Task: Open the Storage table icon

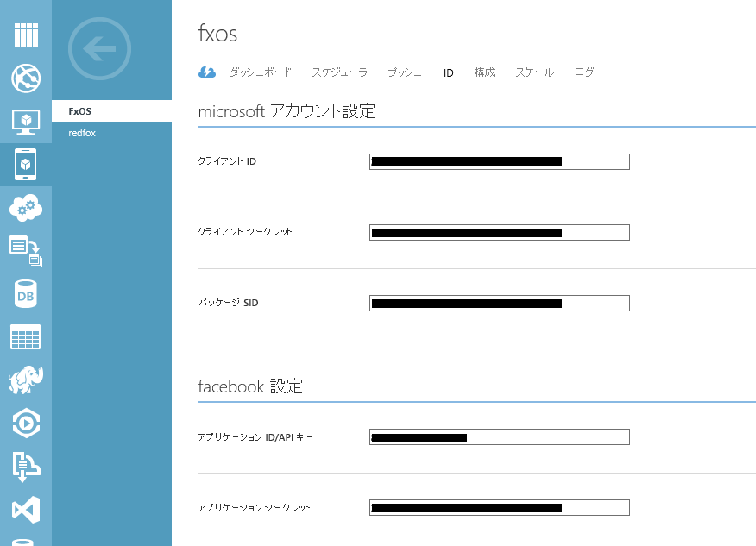Action: (x=26, y=337)
